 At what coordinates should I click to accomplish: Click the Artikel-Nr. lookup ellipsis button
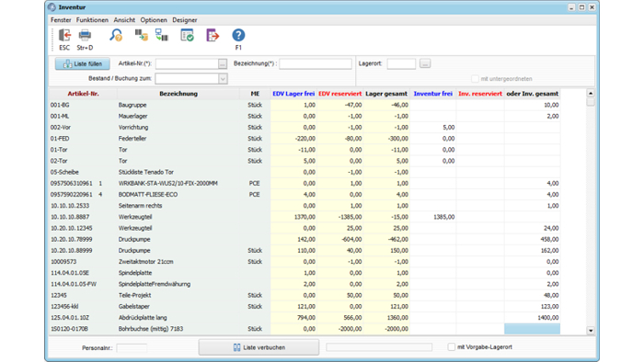223,64
